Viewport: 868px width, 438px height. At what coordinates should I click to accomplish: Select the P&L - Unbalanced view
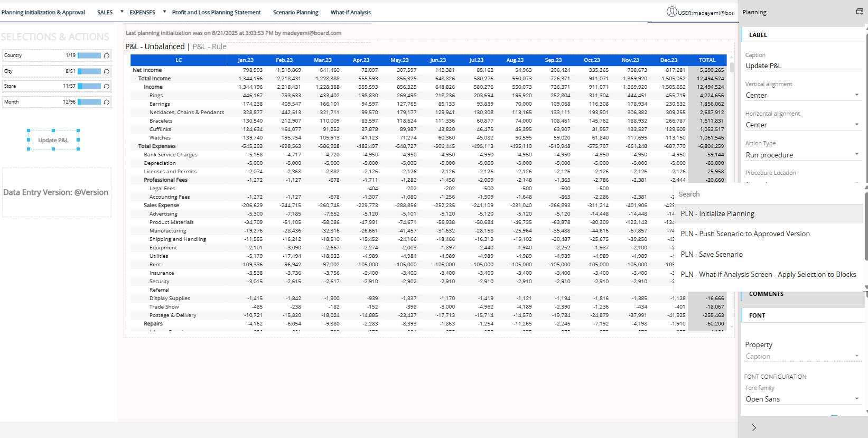pyautogui.click(x=155, y=46)
